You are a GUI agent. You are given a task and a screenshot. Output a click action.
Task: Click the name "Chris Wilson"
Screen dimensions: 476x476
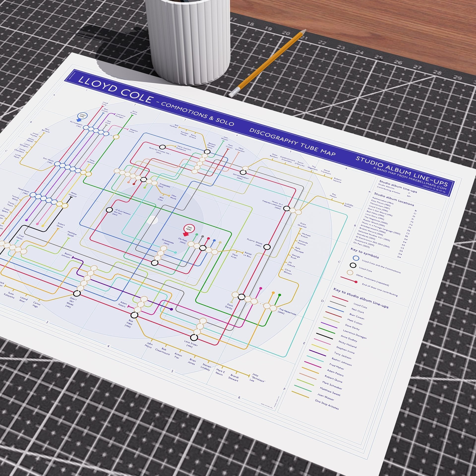click(288, 272)
